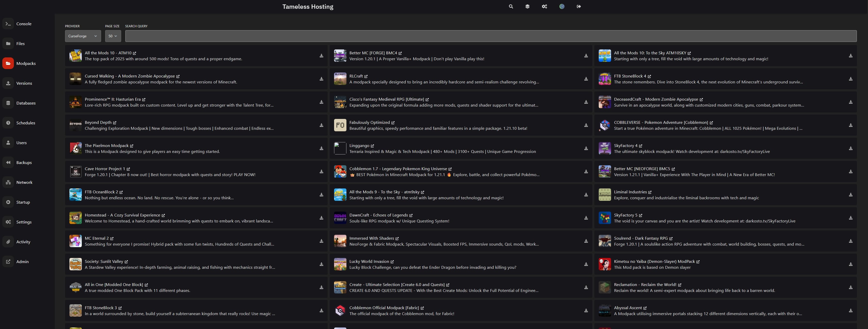Click the avatar globe in the header
This screenshot has width=868, height=329.
click(562, 6)
